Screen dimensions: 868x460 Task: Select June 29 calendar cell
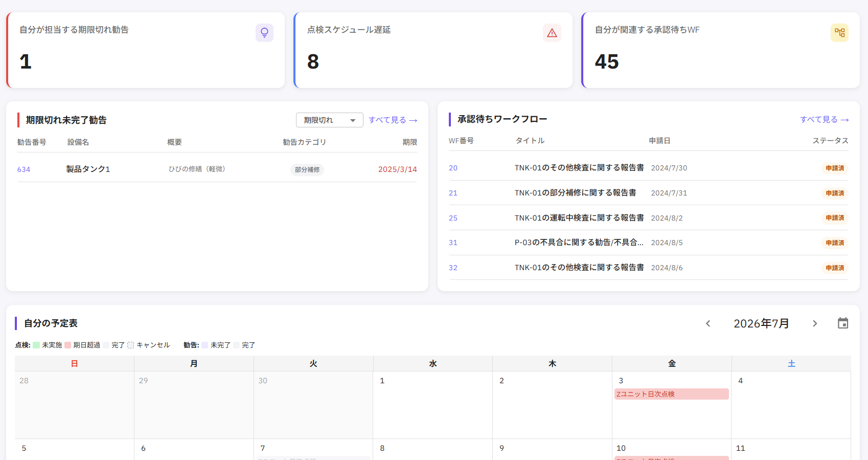pos(194,405)
